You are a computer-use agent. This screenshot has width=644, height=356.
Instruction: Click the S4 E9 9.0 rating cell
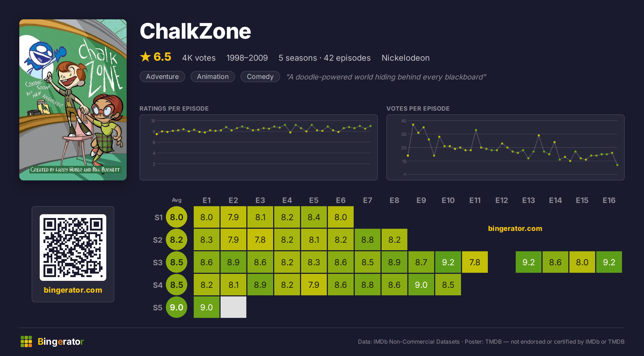421,285
